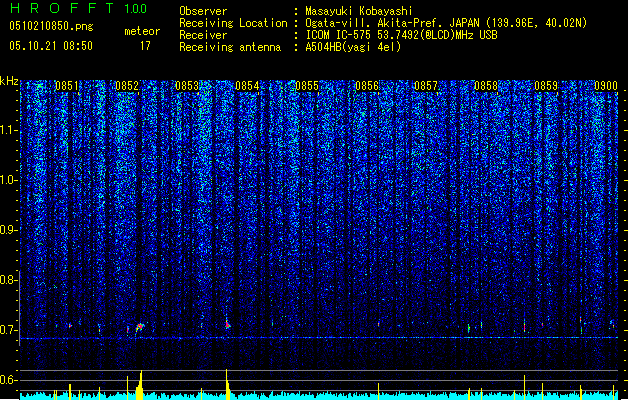Screen dimensions: 629x400
Task: Click the yellow intensity spike cluster after 0852
Action: tap(140, 385)
